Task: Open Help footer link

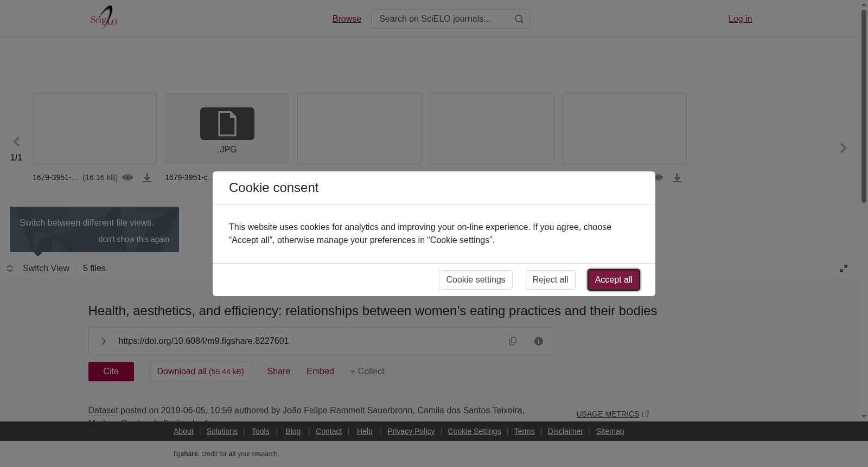Action: pyautogui.click(x=365, y=431)
